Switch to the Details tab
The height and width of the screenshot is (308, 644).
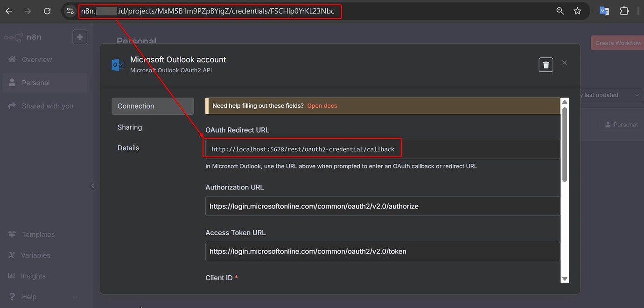coord(128,147)
